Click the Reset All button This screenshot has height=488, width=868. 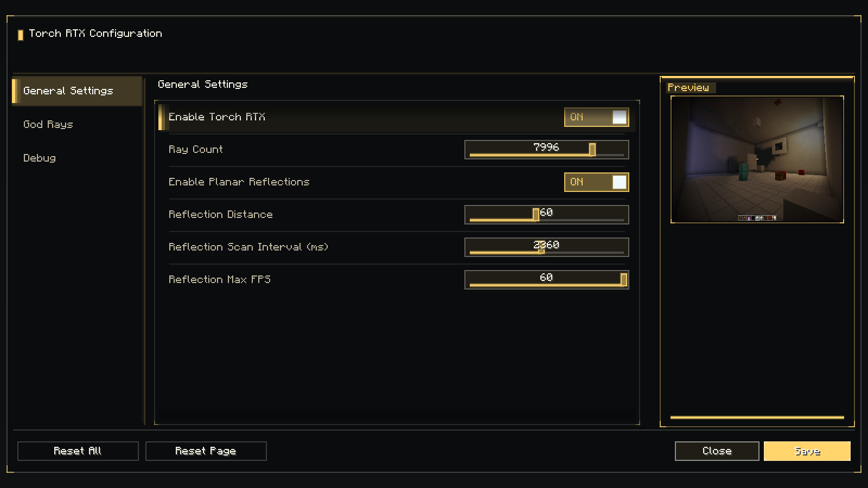tap(78, 451)
